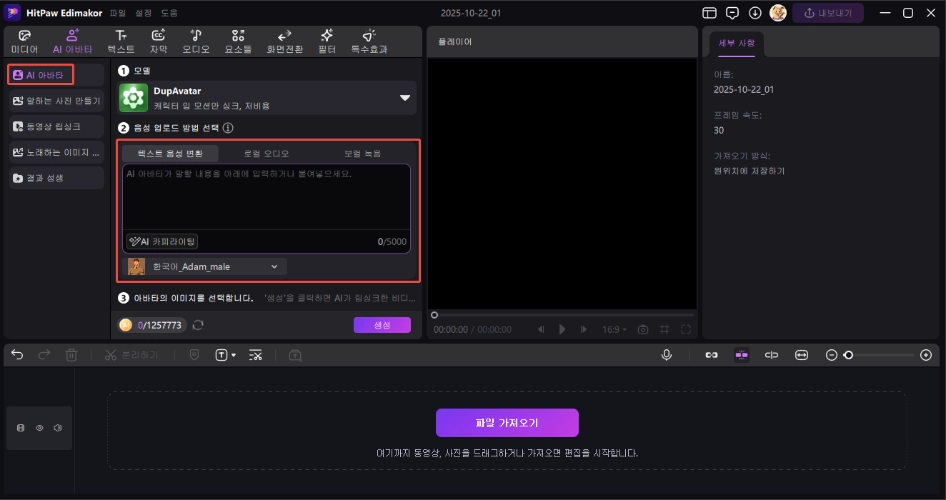Select the AI 아바타 top toolbar tab
This screenshot has height=500, width=946.
coord(72,42)
